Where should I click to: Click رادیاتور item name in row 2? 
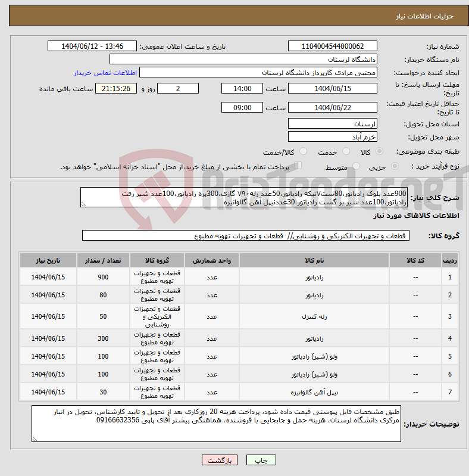pos(314,295)
